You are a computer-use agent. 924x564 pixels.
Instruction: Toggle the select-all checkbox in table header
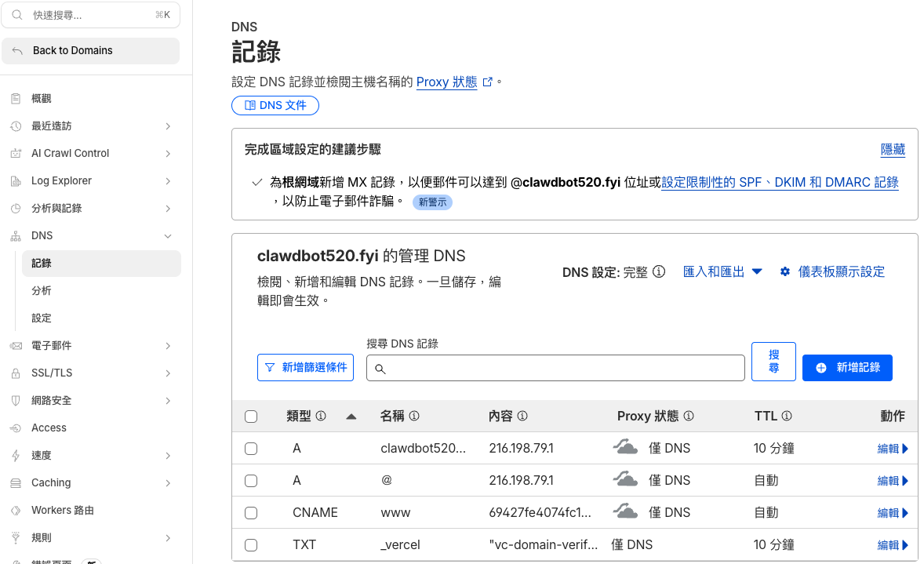point(251,417)
